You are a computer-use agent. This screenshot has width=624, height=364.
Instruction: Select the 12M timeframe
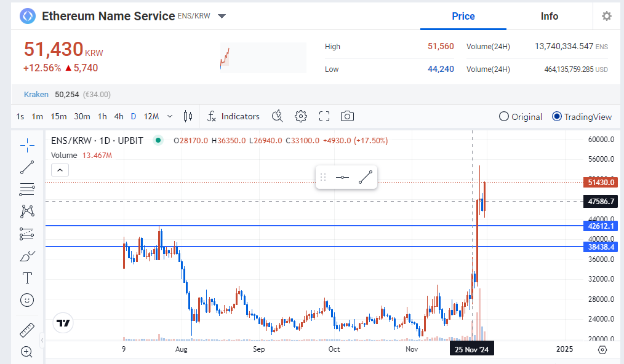click(151, 117)
